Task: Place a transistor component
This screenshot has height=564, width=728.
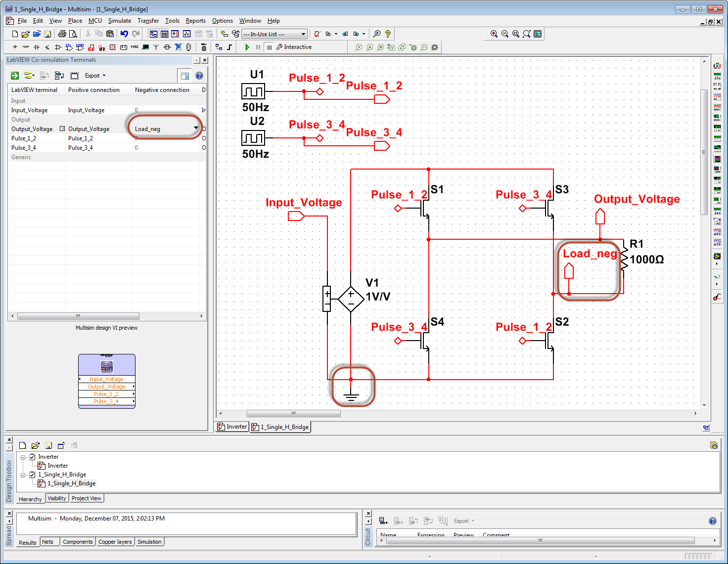Action: pos(47,47)
